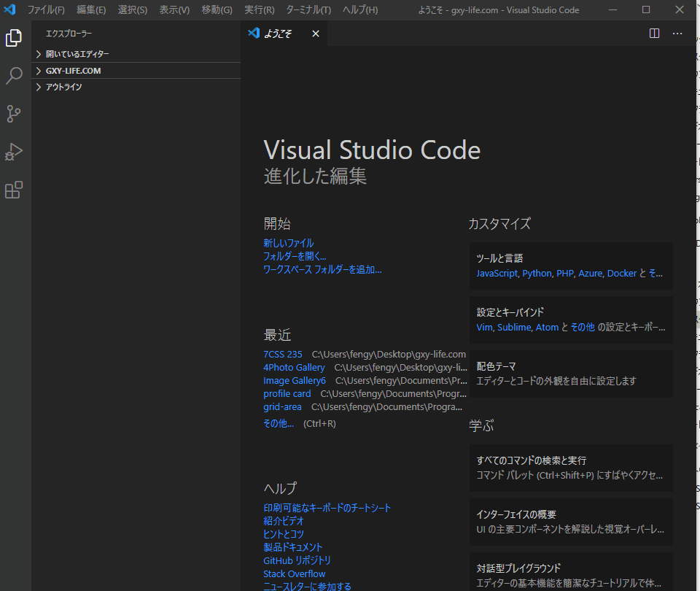
Task: Close the ようこそ tab
Action: [x=316, y=34]
